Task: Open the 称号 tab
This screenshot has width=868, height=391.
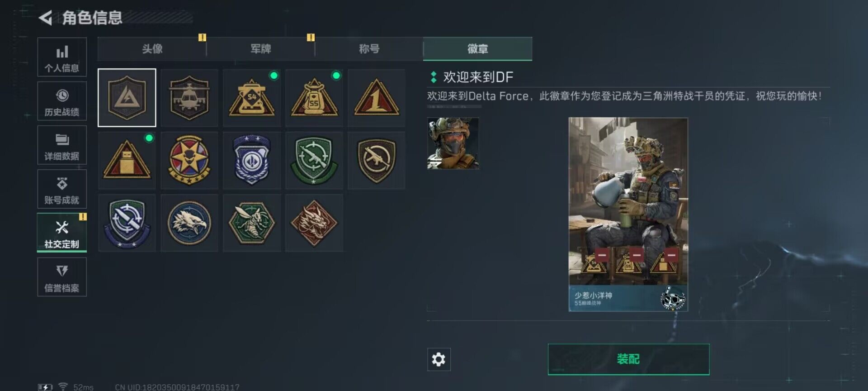Action: [x=369, y=49]
